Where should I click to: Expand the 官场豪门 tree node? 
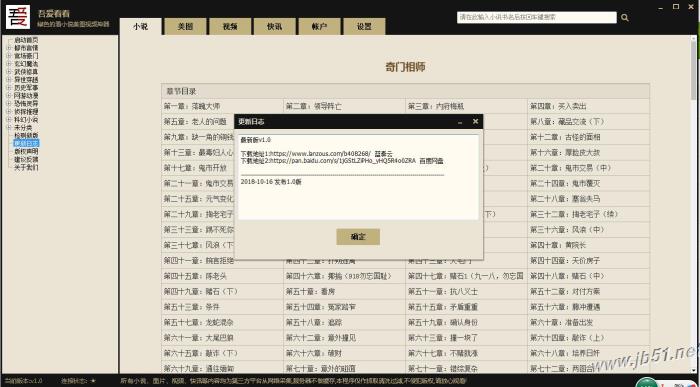[8, 56]
